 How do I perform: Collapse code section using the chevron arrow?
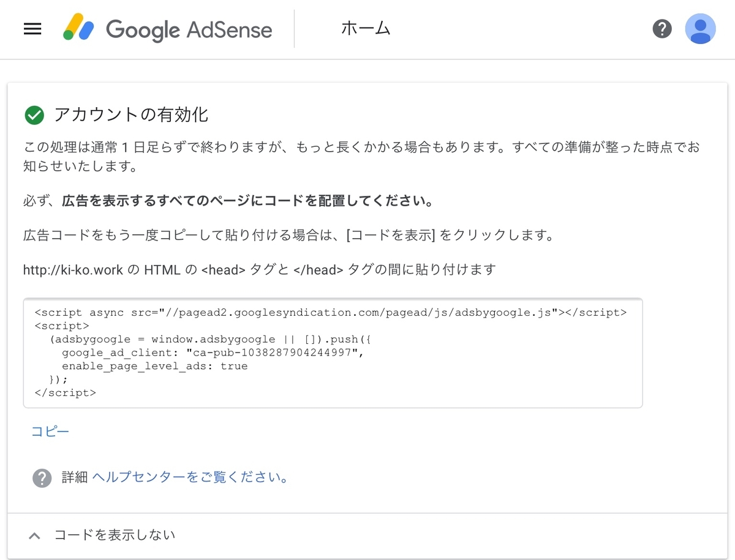[35, 536]
